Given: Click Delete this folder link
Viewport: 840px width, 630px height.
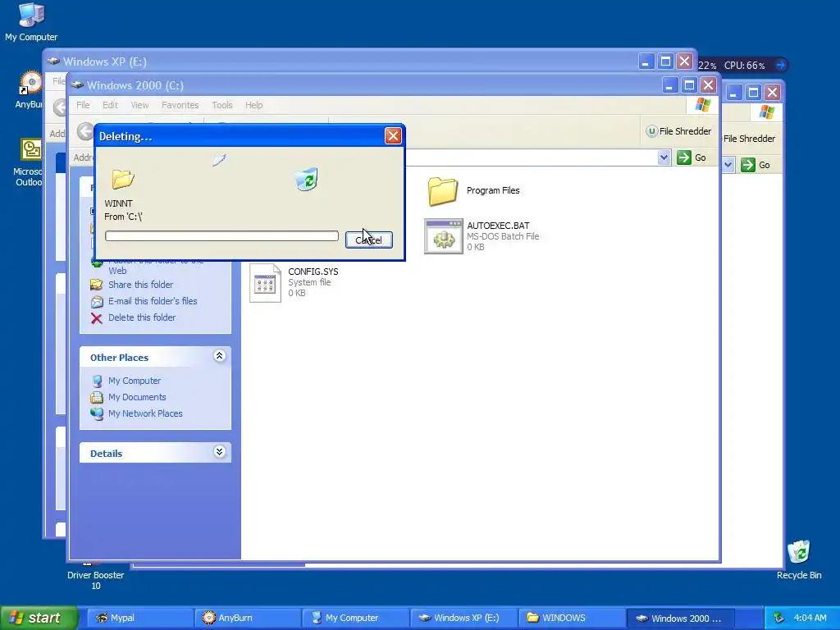Looking at the screenshot, I should (x=142, y=317).
